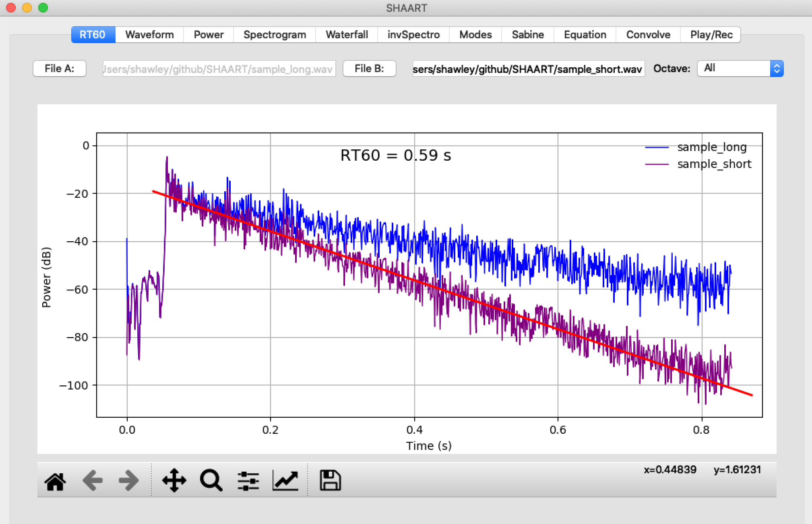Click the y=1.61231 cursor readout

pos(737,470)
